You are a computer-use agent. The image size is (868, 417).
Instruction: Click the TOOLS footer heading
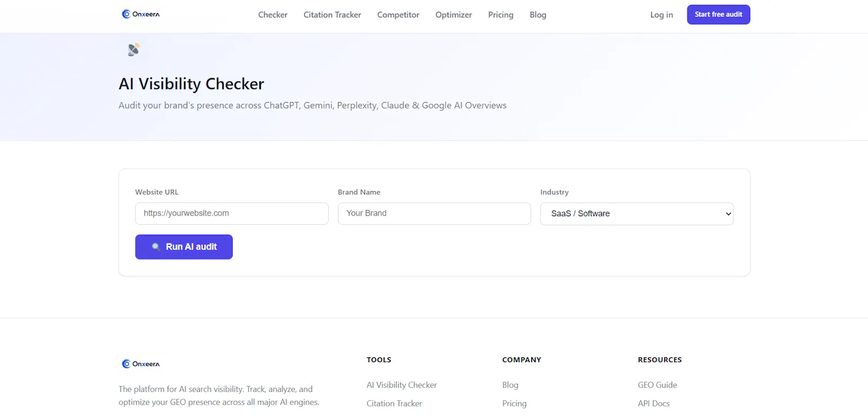pos(379,359)
